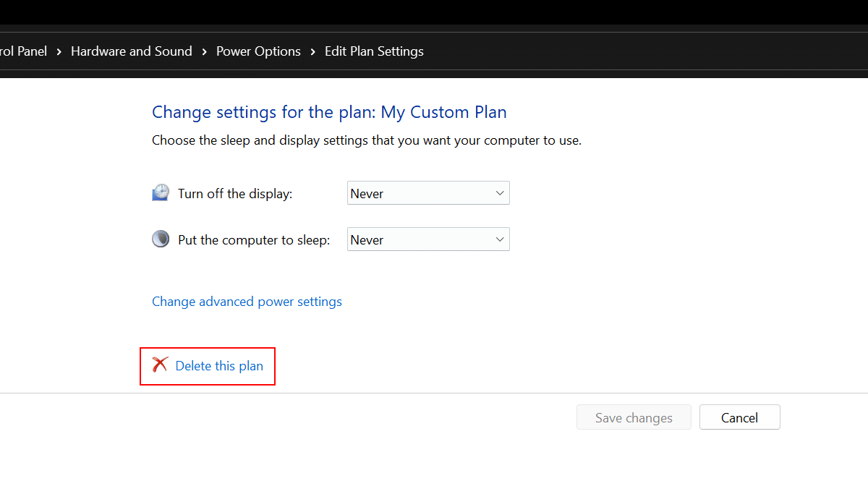Screen dimensions: 868x481
Task: Open Change advanced power settings link
Action: pos(247,302)
